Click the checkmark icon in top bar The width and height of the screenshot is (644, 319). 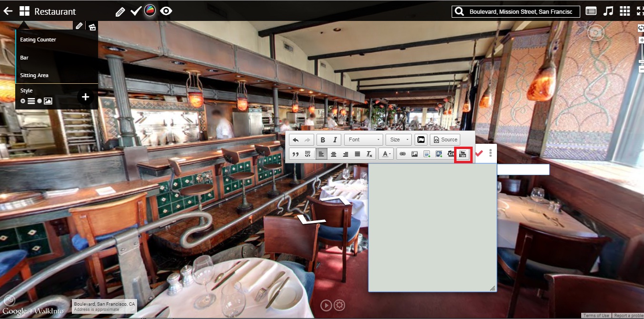pyautogui.click(x=136, y=11)
